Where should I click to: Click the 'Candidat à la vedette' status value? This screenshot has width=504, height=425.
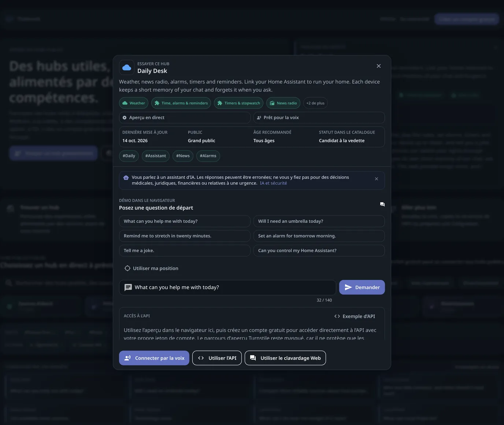pyautogui.click(x=342, y=141)
